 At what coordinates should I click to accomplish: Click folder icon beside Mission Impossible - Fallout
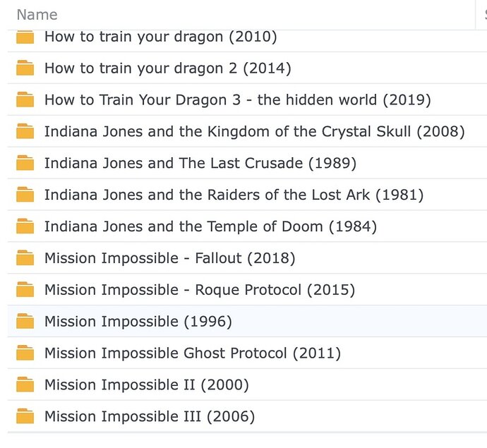pos(25,258)
